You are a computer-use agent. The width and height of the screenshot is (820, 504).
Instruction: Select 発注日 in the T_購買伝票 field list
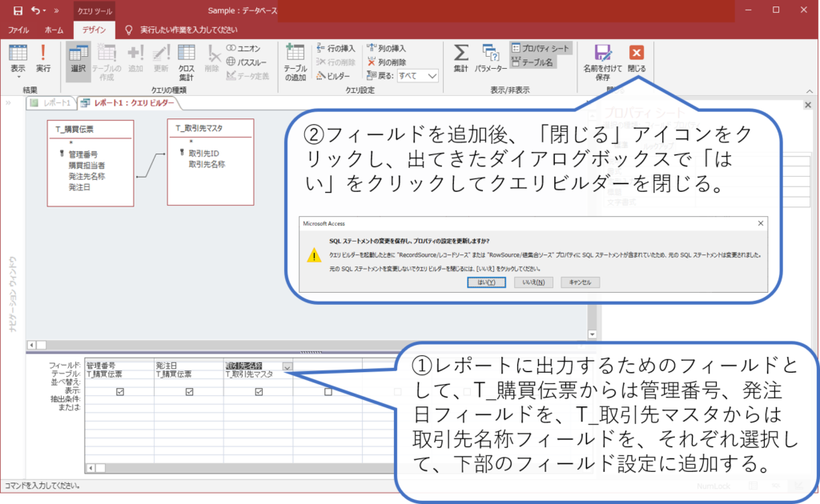click(79, 187)
